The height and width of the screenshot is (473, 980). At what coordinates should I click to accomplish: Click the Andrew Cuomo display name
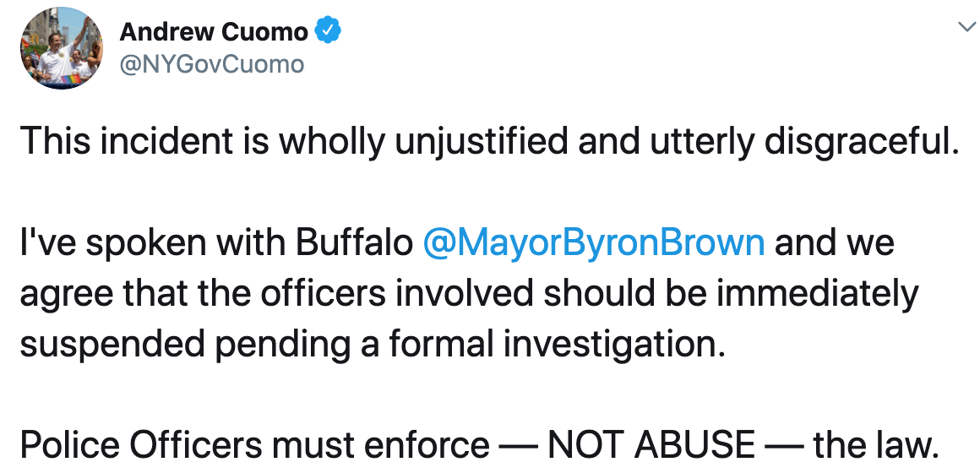214,32
